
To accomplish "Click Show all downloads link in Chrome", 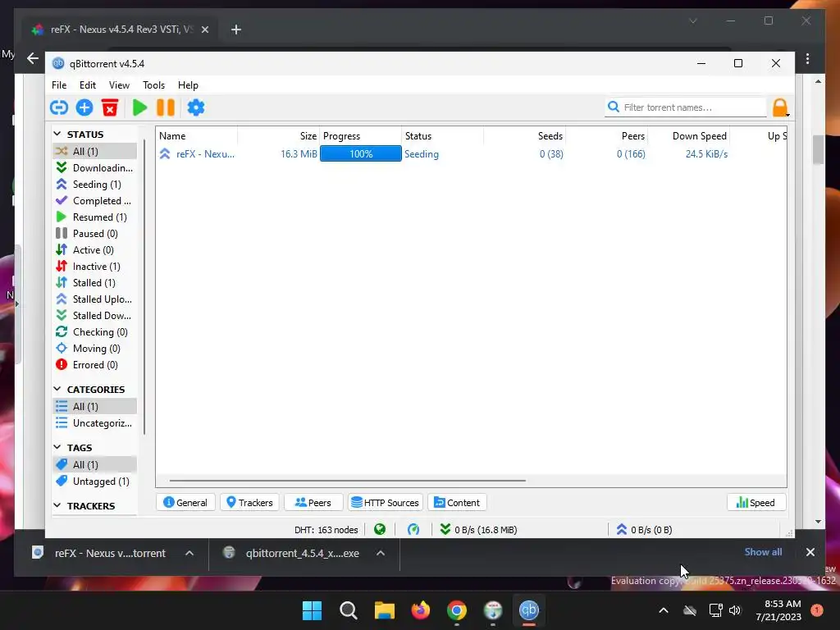I will coord(763,552).
